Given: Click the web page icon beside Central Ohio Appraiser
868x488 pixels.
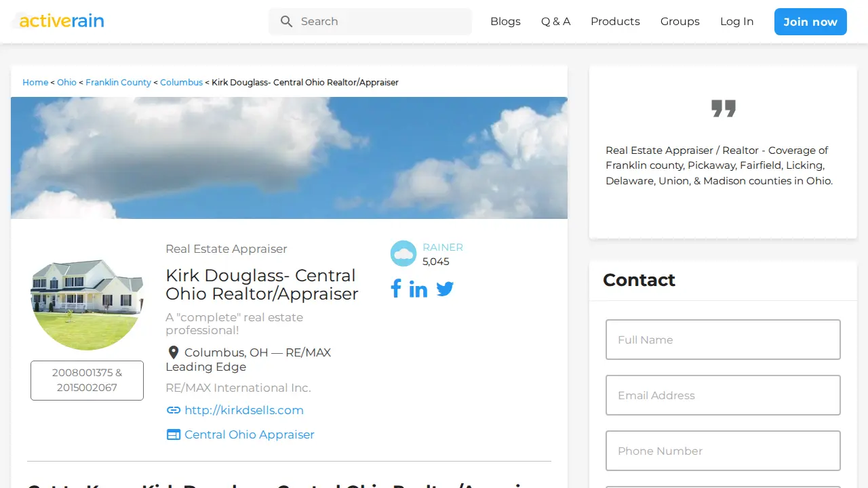Looking at the screenshot, I should click(174, 434).
